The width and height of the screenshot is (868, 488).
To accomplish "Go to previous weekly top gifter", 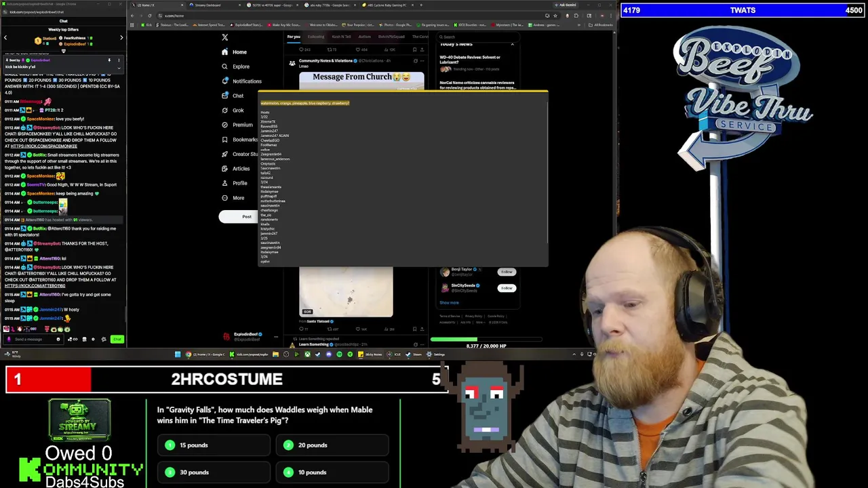I will pos(5,37).
